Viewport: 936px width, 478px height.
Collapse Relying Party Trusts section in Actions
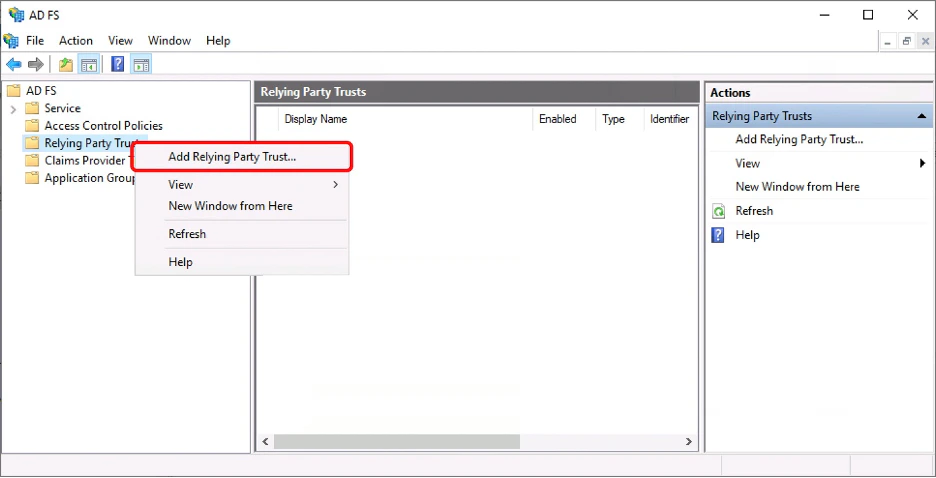tap(922, 116)
